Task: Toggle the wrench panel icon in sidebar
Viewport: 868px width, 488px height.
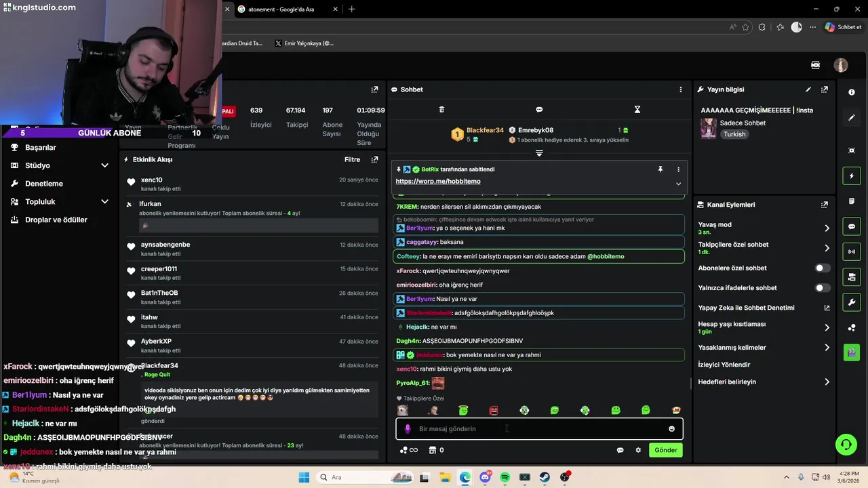Action: [x=852, y=302]
